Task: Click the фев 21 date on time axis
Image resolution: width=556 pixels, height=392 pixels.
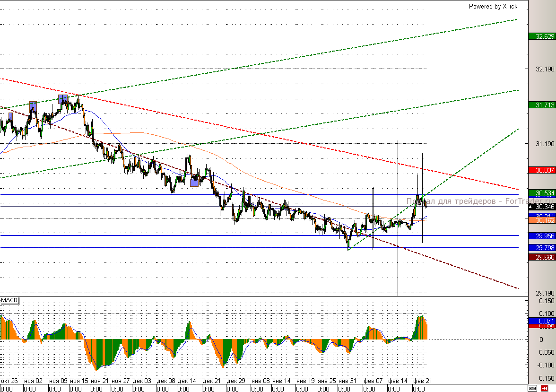Action: (x=421, y=381)
